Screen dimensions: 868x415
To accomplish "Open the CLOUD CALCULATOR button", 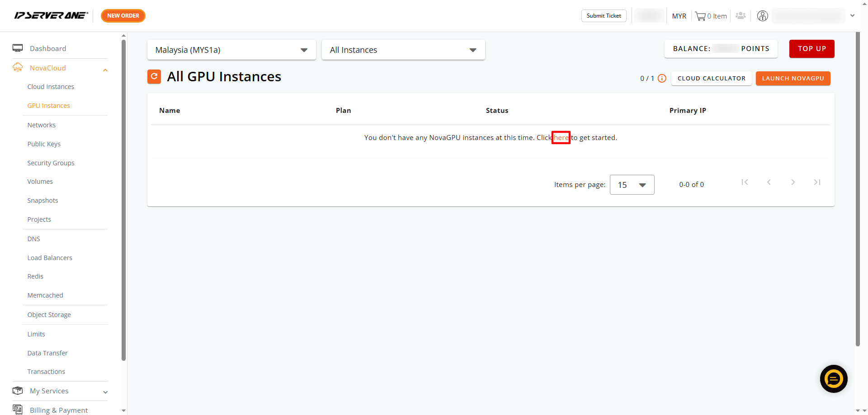I will click(x=711, y=78).
